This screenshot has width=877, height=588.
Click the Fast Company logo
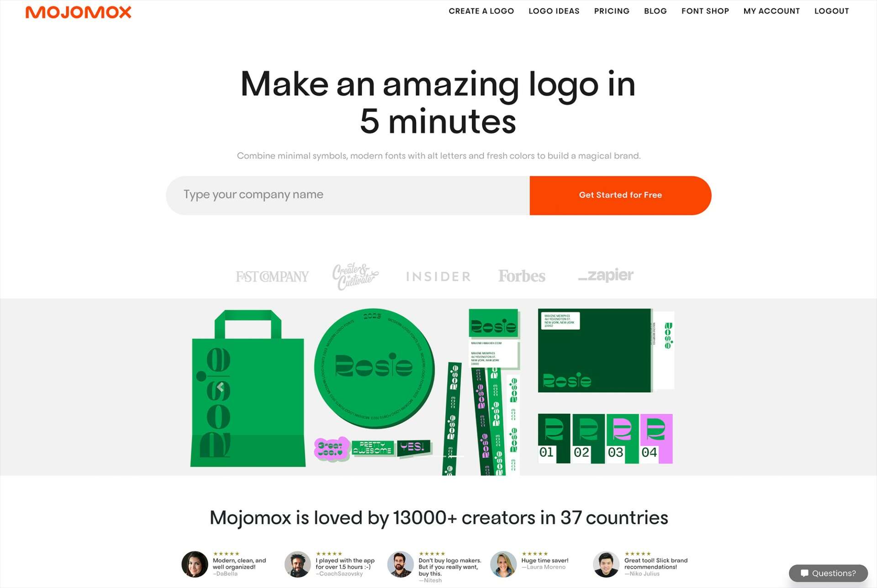[272, 276]
